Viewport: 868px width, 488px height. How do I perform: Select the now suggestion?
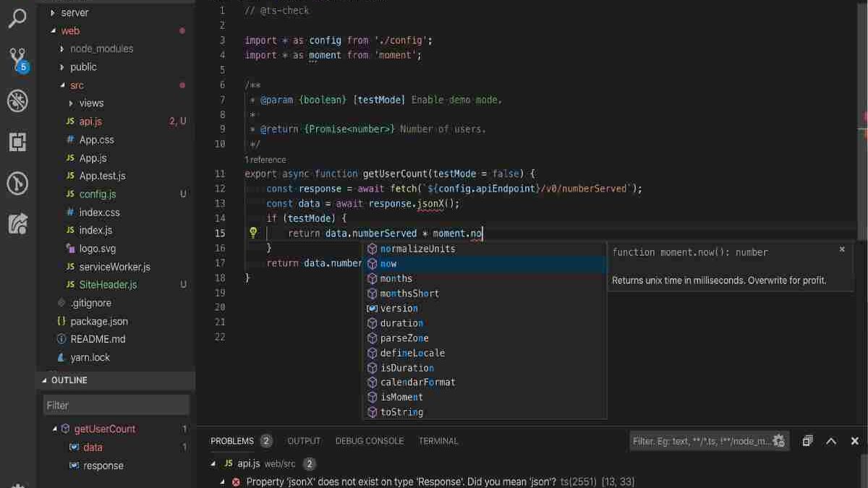(x=484, y=264)
